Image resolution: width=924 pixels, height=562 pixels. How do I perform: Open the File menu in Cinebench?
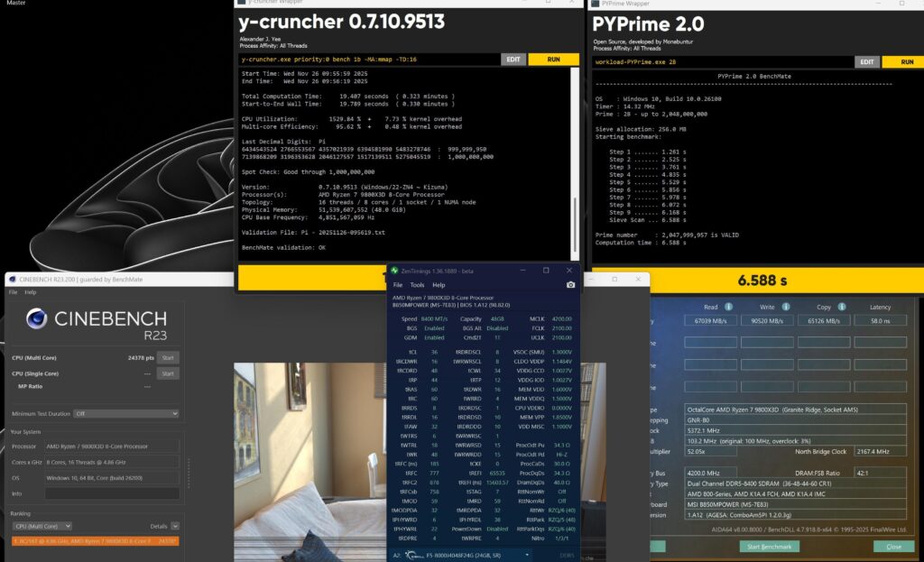click(x=13, y=292)
